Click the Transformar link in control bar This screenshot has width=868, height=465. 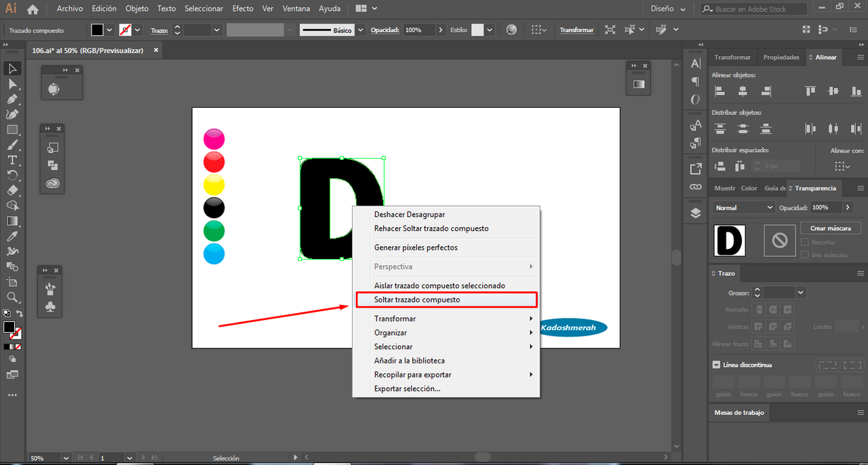point(576,31)
